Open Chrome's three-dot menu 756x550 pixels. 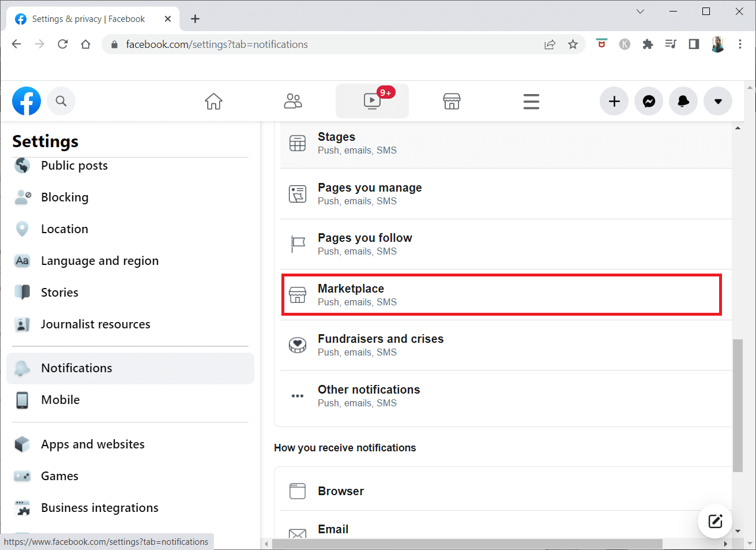[x=740, y=44]
